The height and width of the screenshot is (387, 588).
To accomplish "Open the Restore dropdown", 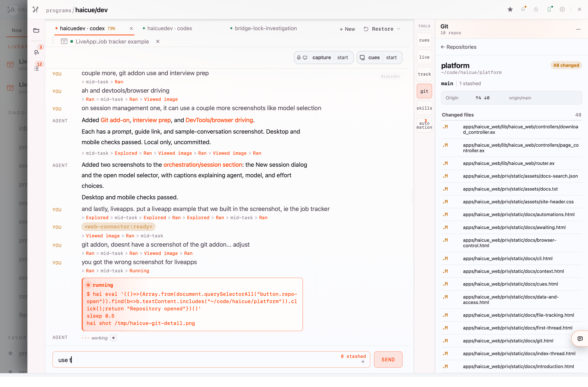I will pos(382,29).
